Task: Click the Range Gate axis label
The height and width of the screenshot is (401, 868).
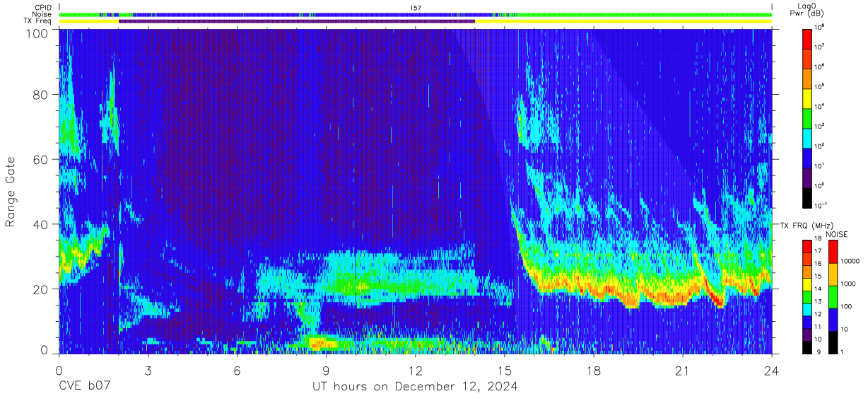Action: tap(11, 192)
